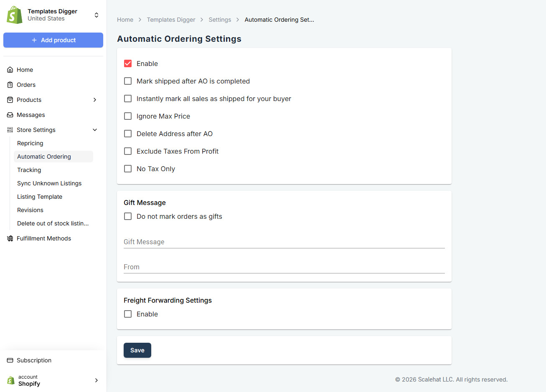
Task: Focus the From input field
Action: 284,267
